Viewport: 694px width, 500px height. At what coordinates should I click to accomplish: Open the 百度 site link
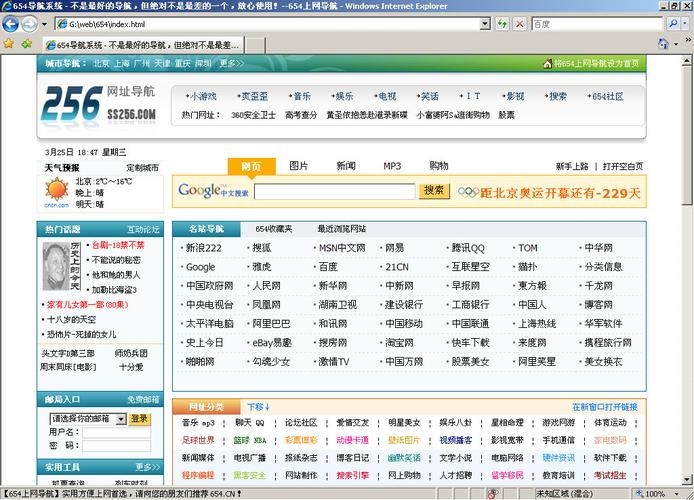pos(328,267)
